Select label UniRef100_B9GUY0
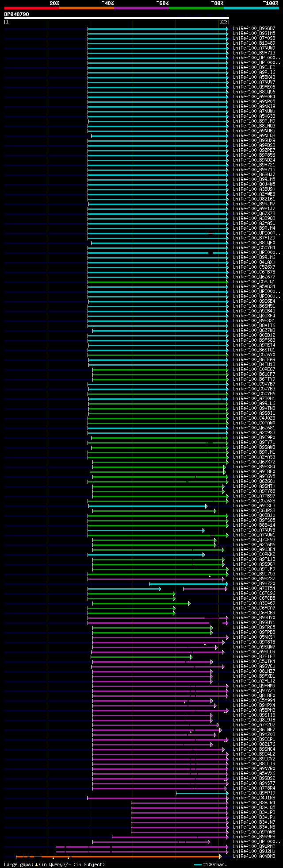Screen dimensions: 283x868 254,617
